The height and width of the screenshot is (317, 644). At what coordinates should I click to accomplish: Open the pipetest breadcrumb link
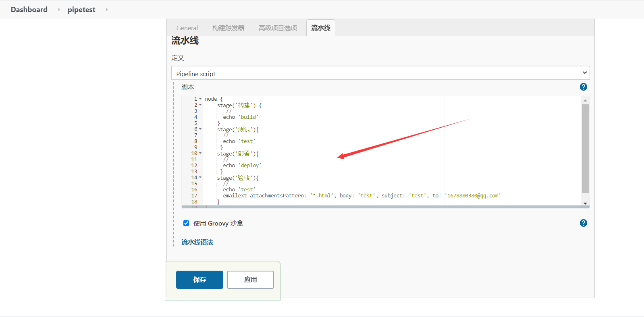81,9
